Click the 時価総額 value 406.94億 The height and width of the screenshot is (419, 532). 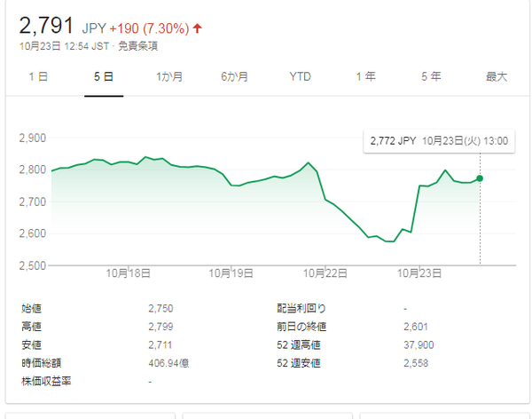point(168,363)
